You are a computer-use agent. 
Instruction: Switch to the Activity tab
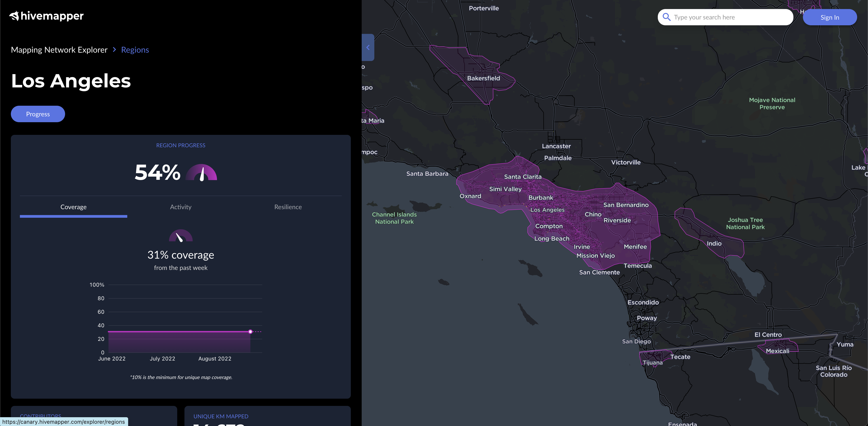pos(181,207)
